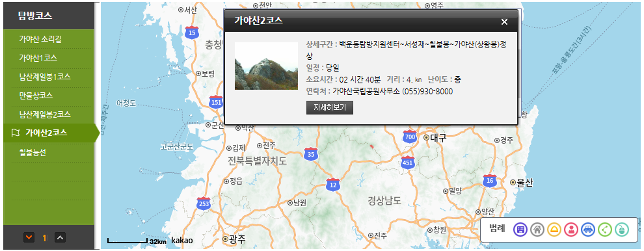This screenshot has width=644, height=251.
Task: Click the 창원 city label
Action: [440, 230]
